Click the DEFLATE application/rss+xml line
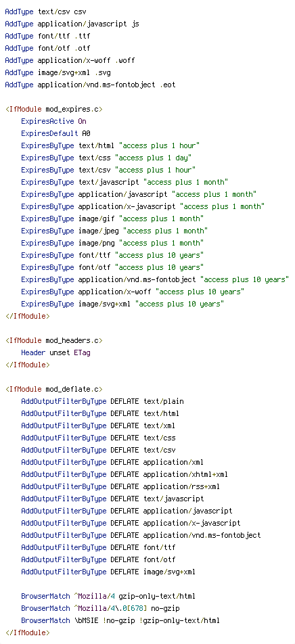 tap(120, 486)
